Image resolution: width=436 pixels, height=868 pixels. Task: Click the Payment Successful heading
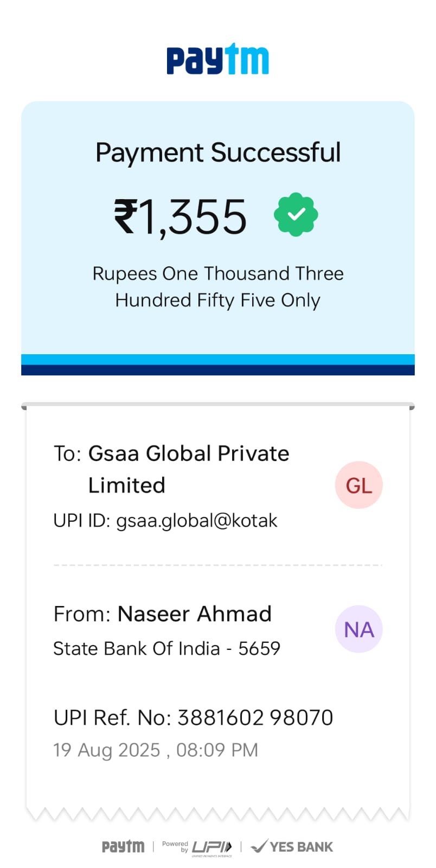click(218, 152)
